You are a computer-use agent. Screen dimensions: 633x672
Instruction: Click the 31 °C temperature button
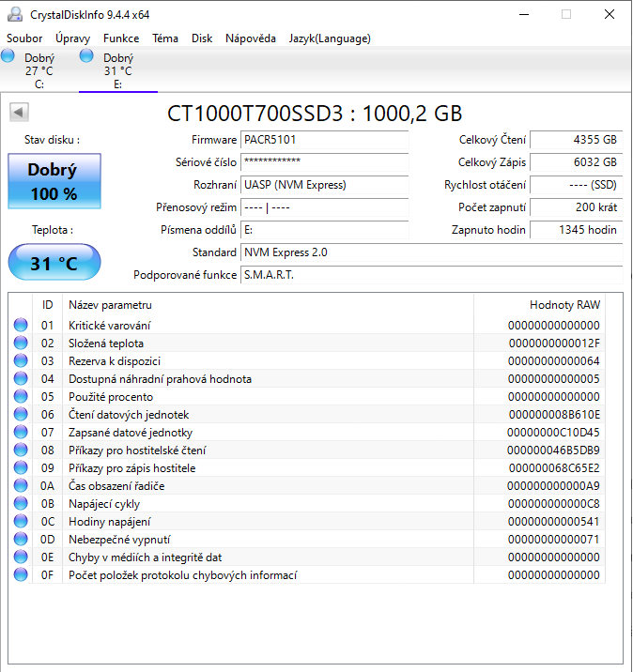point(54,262)
